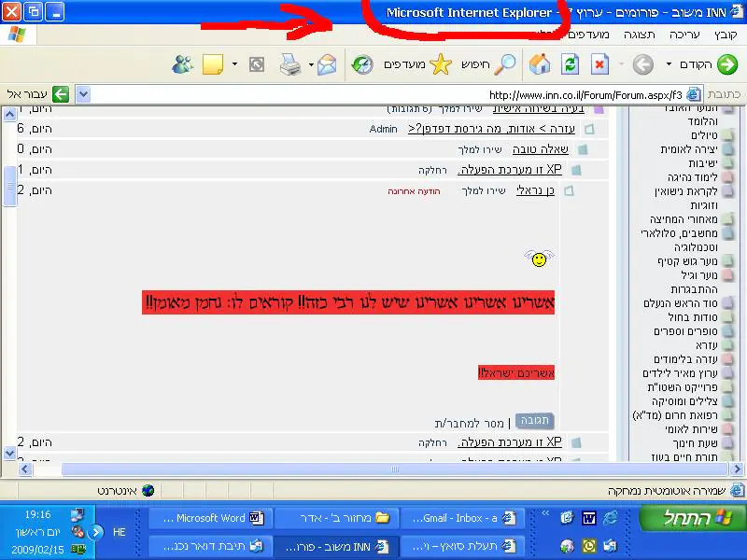Click the Home page toolbar icon
747x560 pixels.
[540, 64]
